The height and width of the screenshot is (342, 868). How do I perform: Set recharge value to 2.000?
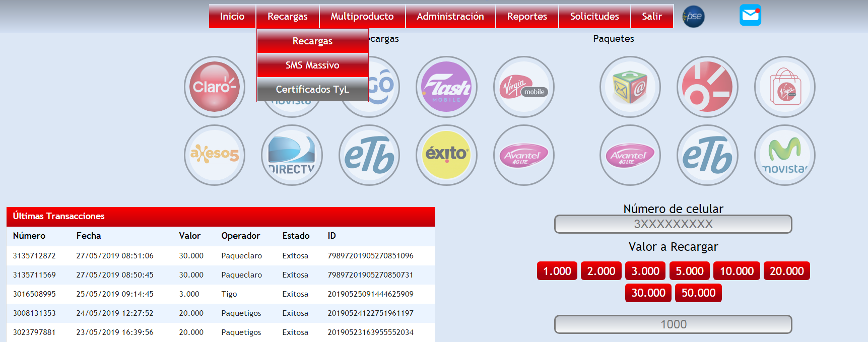click(601, 271)
